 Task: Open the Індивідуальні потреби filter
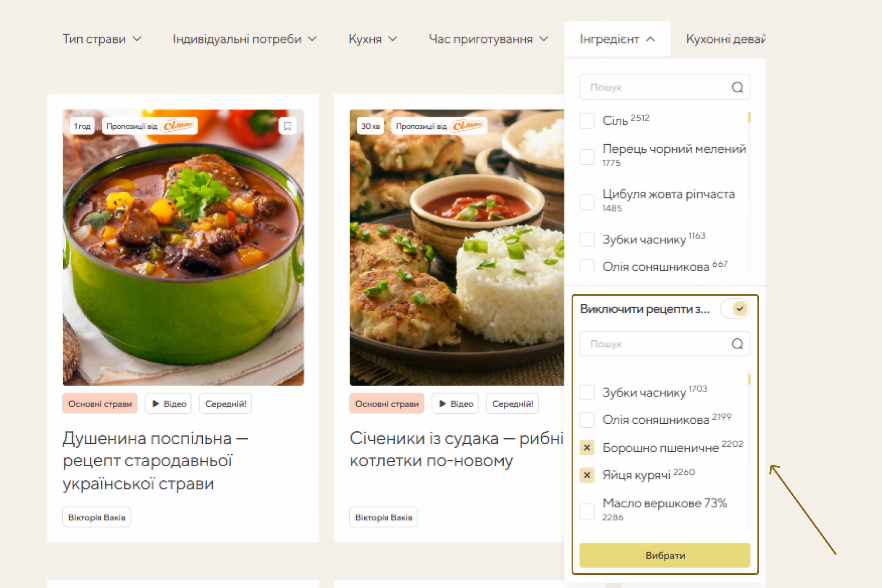(245, 39)
